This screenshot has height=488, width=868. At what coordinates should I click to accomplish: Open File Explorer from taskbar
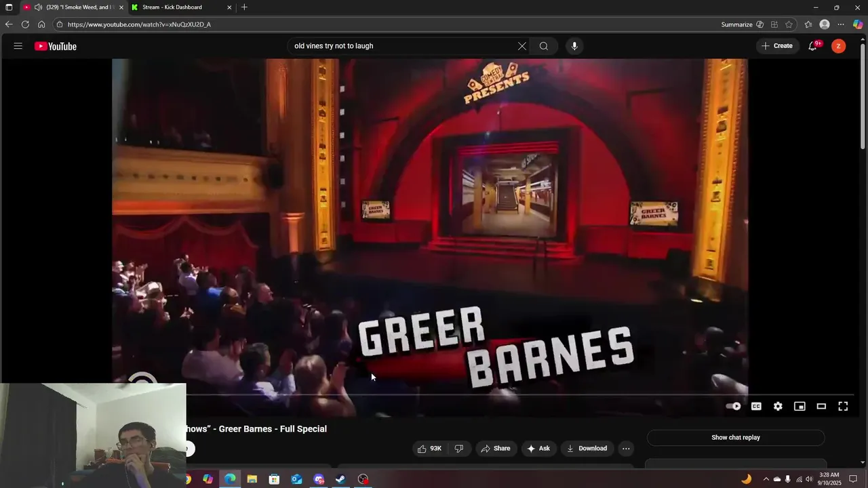pyautogui.click(x=252, y=479)
